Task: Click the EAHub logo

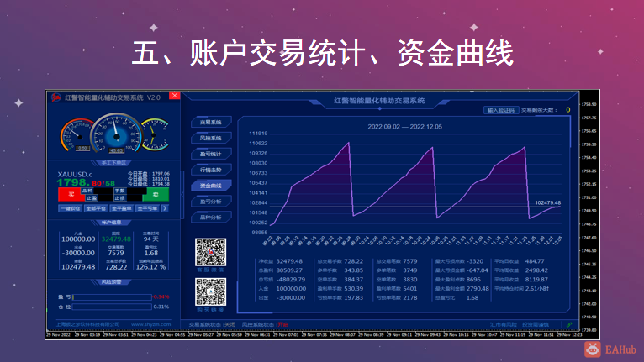Action: pyautogui.click(x=610, y=349)
